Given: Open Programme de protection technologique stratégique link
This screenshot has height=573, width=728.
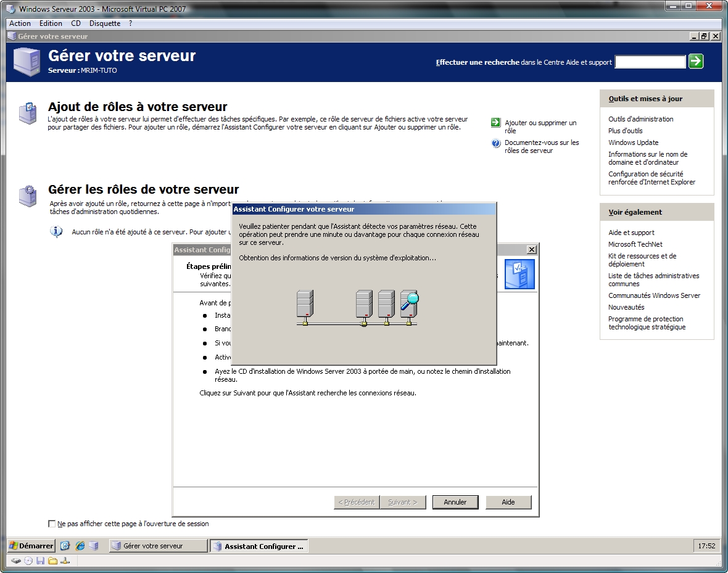Looking at the screenshot, I should coord(647,323).
